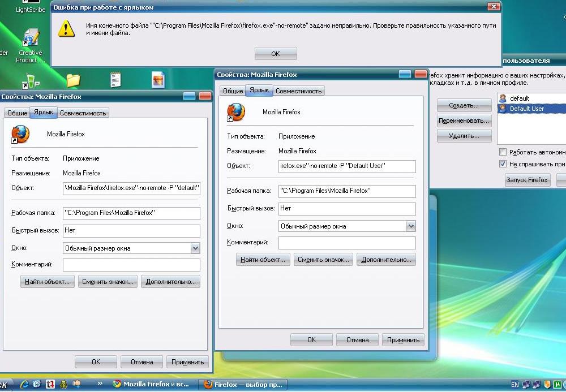Focus "Рабочая папка" field in right properties window
The width and height of the screenshot is (566, 392).
pos(347,191)
